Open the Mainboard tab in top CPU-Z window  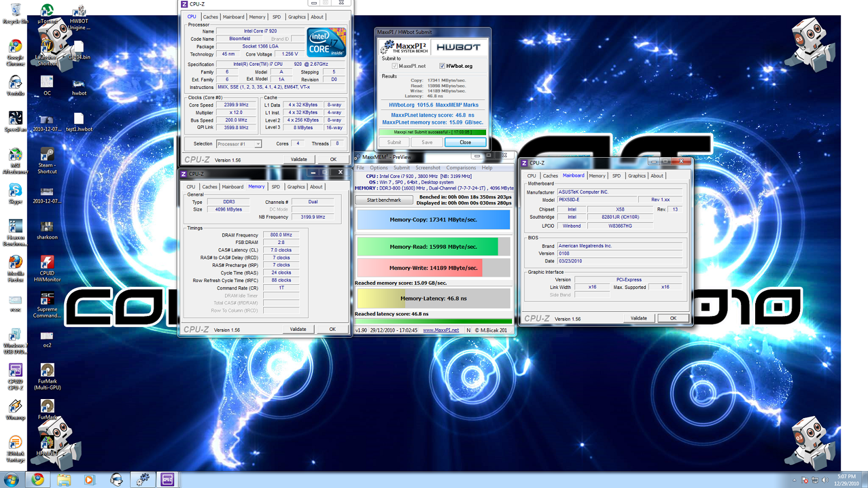click(233, 17)
